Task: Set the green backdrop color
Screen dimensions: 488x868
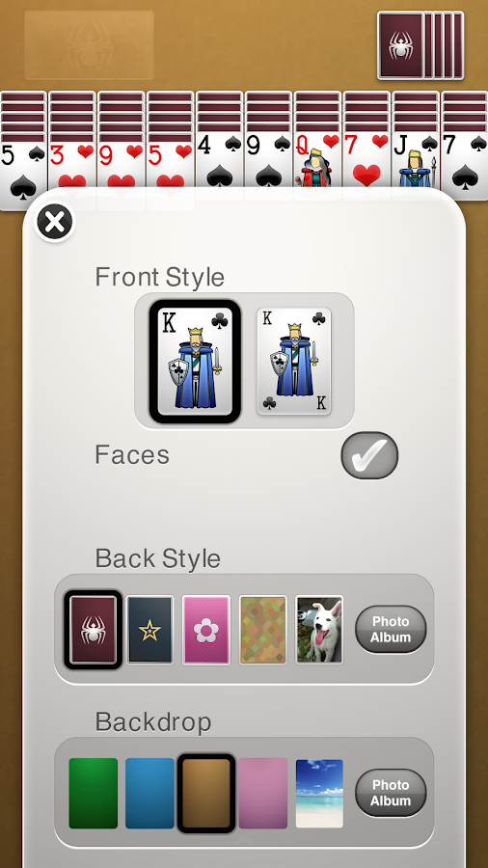Action: pyautogui.click(x=93, y=794)
